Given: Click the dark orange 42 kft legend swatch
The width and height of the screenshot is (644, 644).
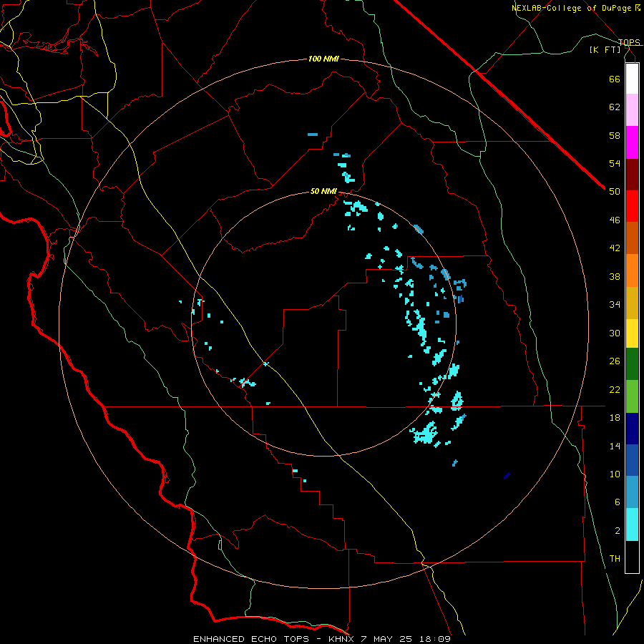Looking at the screenshot, I should (632, 238).
